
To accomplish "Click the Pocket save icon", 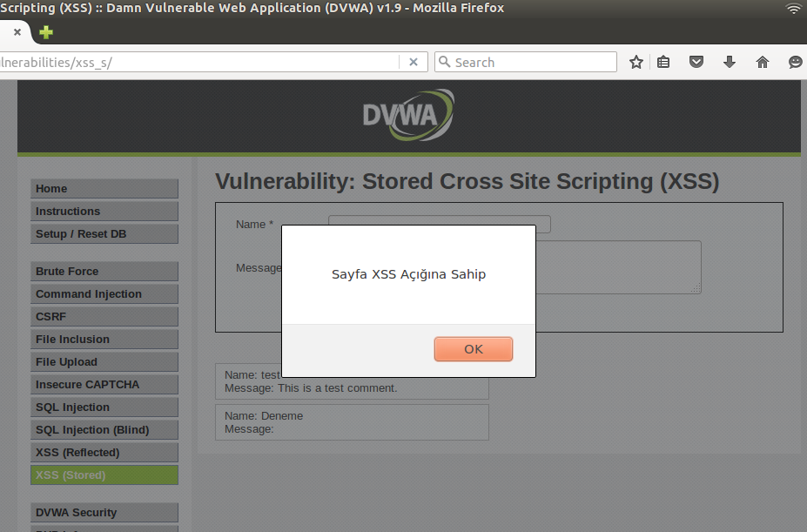I will coord(696,63).
